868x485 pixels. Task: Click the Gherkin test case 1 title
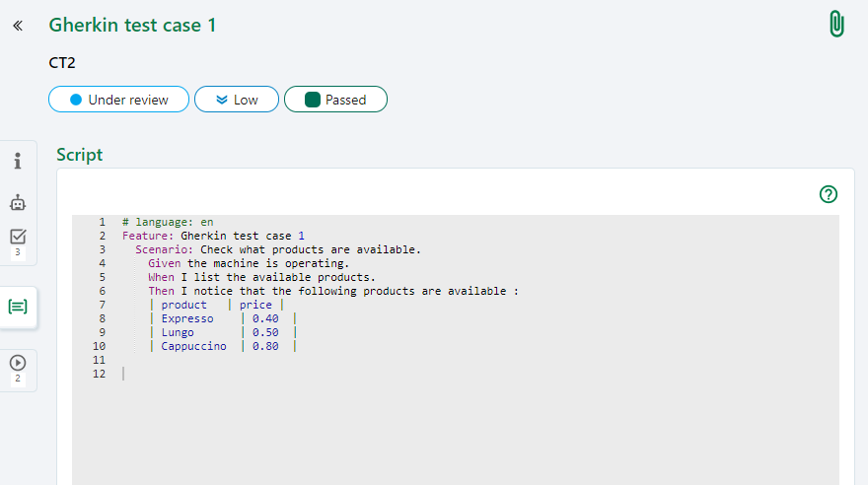pyautogui.click(x=132, y=25)
